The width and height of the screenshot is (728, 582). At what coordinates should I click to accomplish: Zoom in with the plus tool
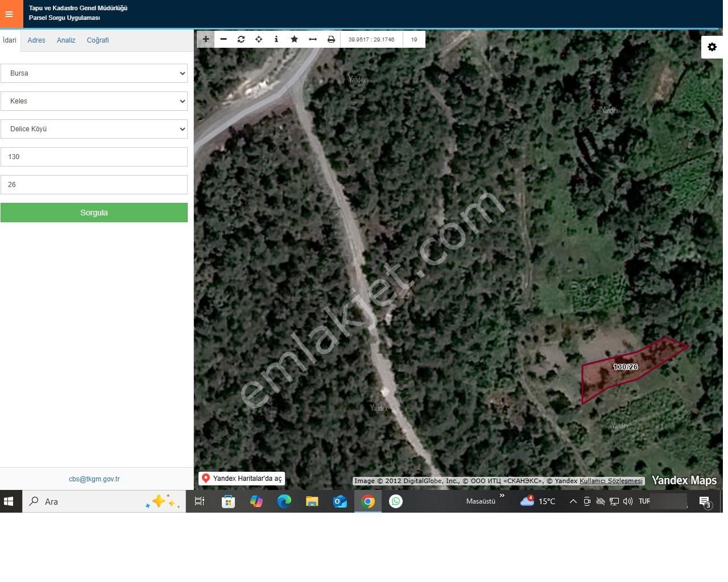click(x=206, y=39)
